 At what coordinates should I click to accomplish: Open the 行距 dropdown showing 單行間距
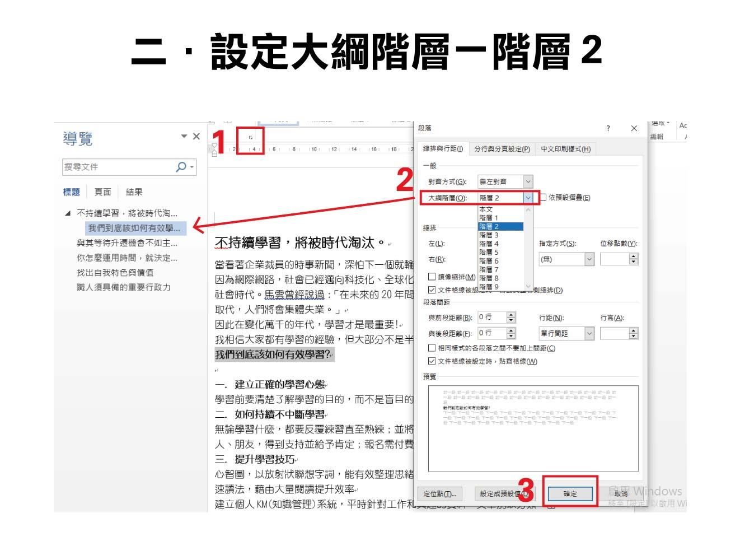point(590,333)
